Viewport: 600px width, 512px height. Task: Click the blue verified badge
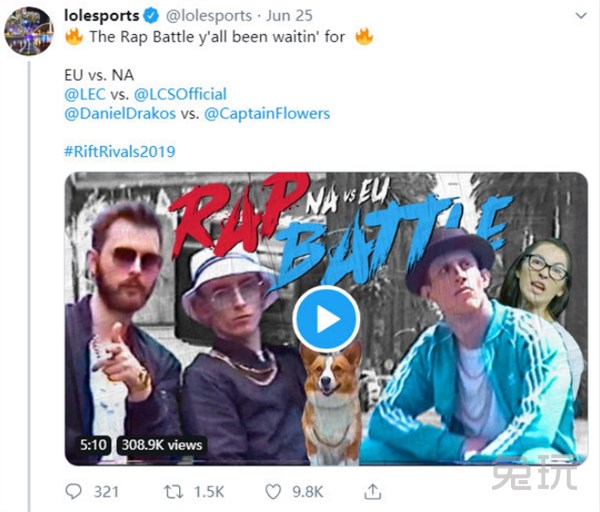point(151,16)
